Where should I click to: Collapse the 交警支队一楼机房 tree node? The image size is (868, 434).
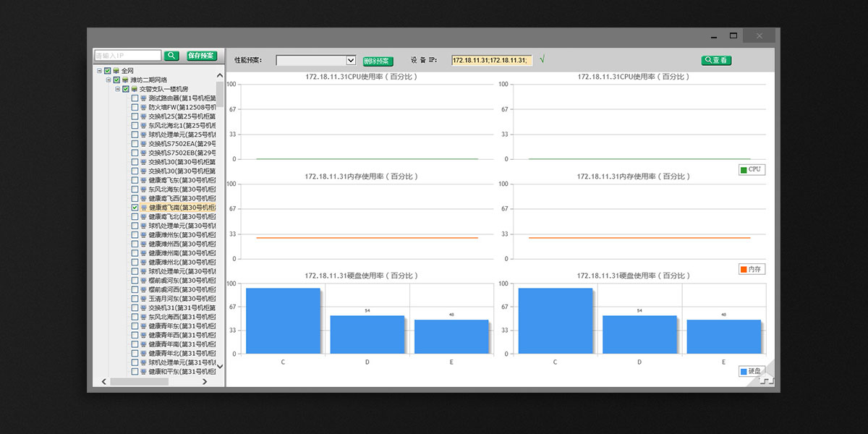point(117,89)
